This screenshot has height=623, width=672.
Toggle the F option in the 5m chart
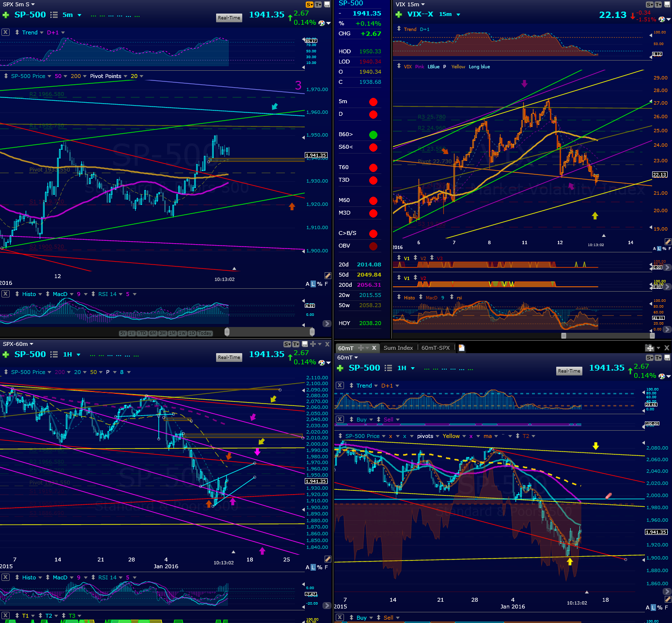point(326,284)
